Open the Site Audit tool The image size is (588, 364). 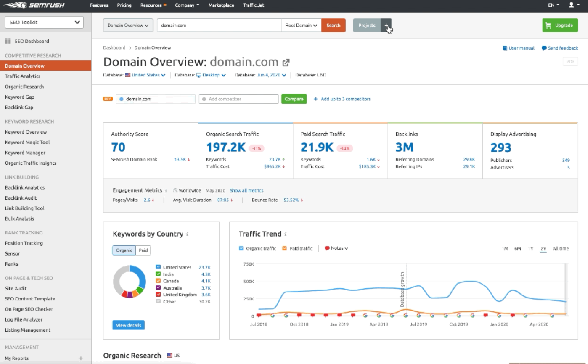coord(16,288)
